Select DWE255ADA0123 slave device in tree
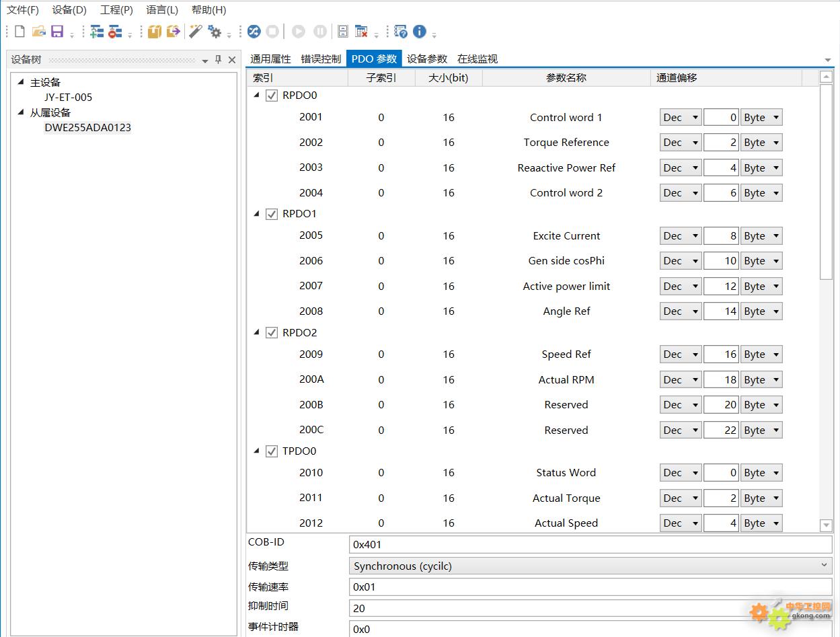840x637 pixels. pos(87,128)
